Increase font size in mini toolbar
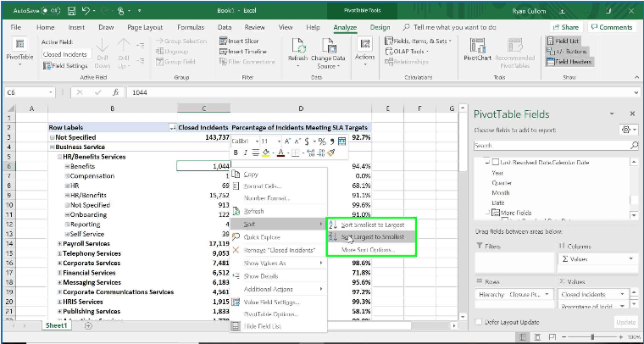 coord(288,141)
